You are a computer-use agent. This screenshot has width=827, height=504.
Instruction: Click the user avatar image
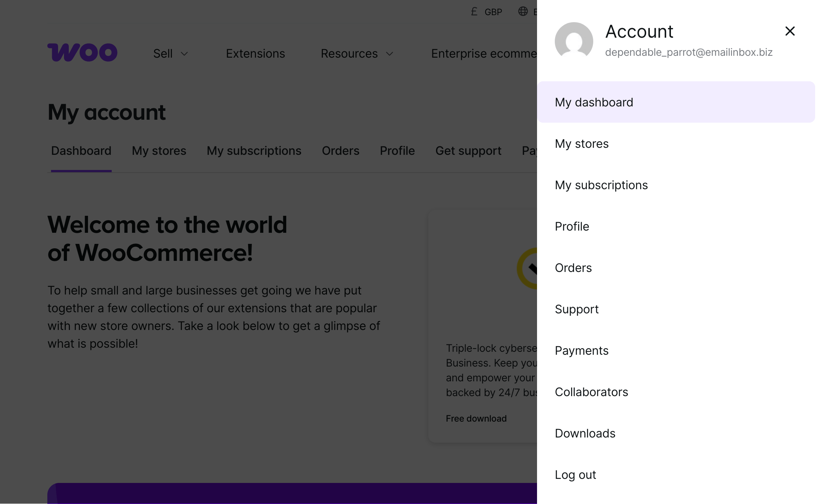pos(574,41)
